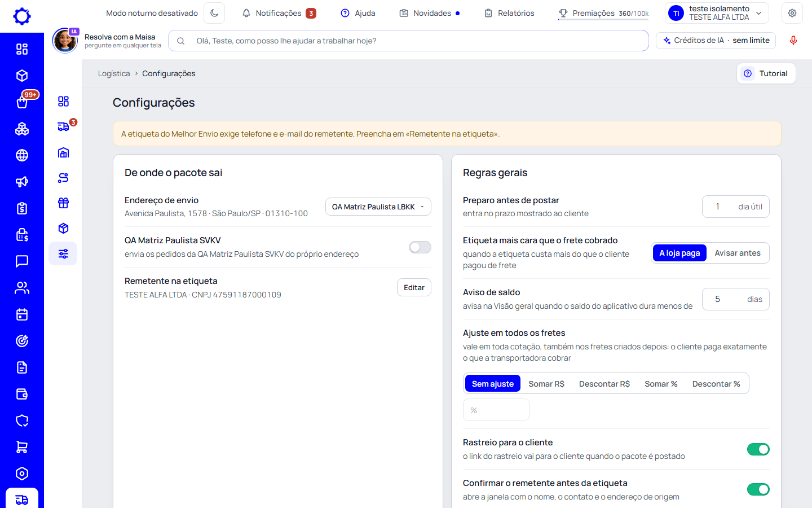Open Notificações bell menu

point(279,13)
